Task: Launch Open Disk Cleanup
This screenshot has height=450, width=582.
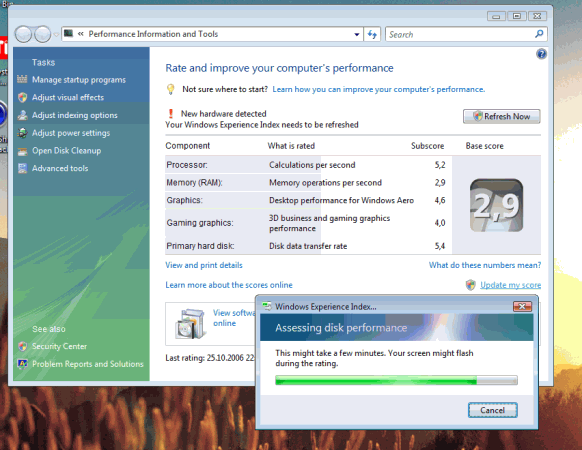Action: coord(66,151)
